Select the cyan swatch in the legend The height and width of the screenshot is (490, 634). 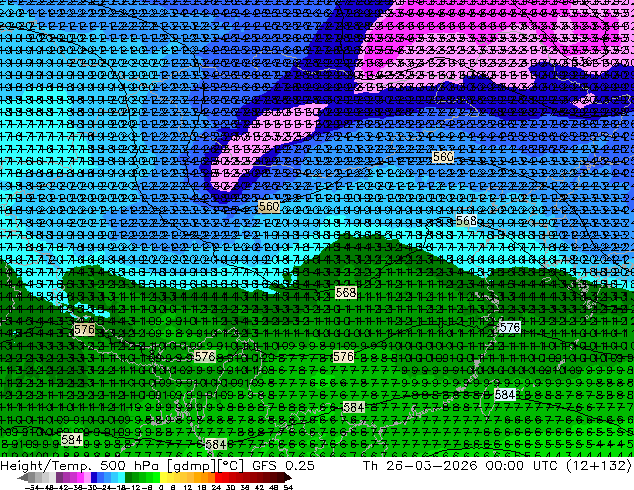coord(121,477)
